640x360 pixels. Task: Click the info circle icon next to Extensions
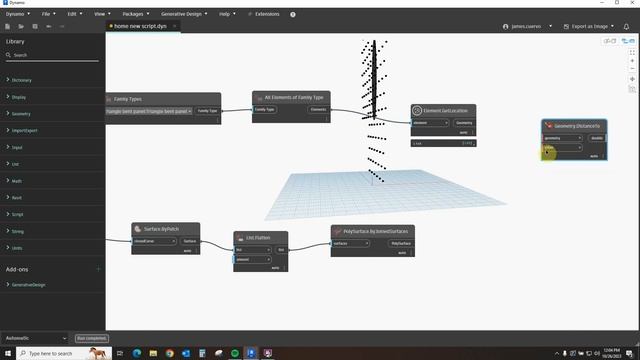(293, 14)
